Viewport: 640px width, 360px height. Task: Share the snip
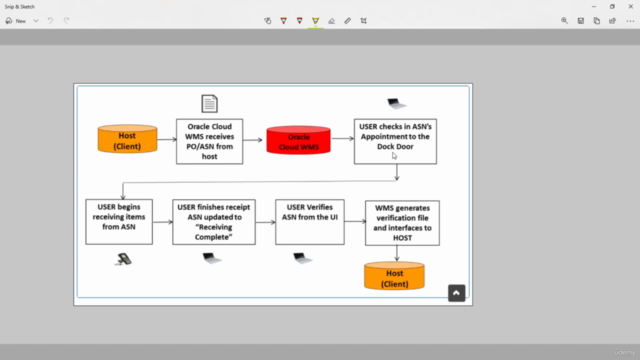(612, 21)
